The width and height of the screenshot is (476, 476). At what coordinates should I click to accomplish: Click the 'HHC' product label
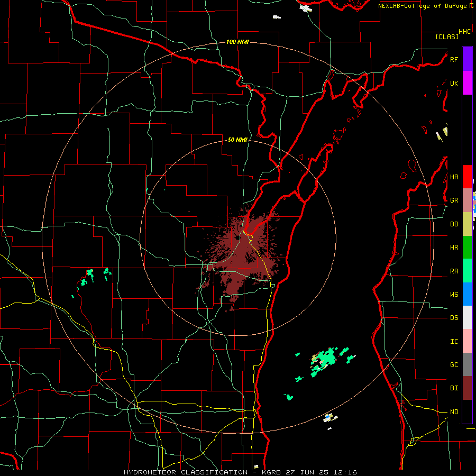[x=465, y=32]
